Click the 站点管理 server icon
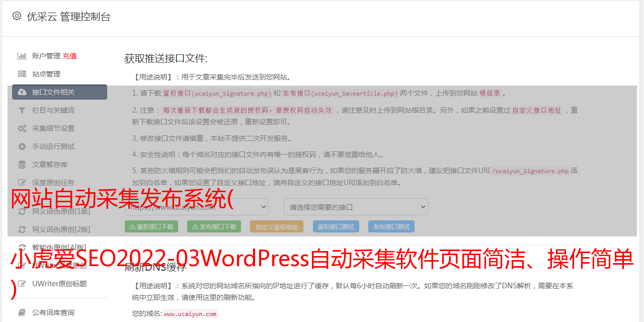The image size is (644, 322). (22, 74)
